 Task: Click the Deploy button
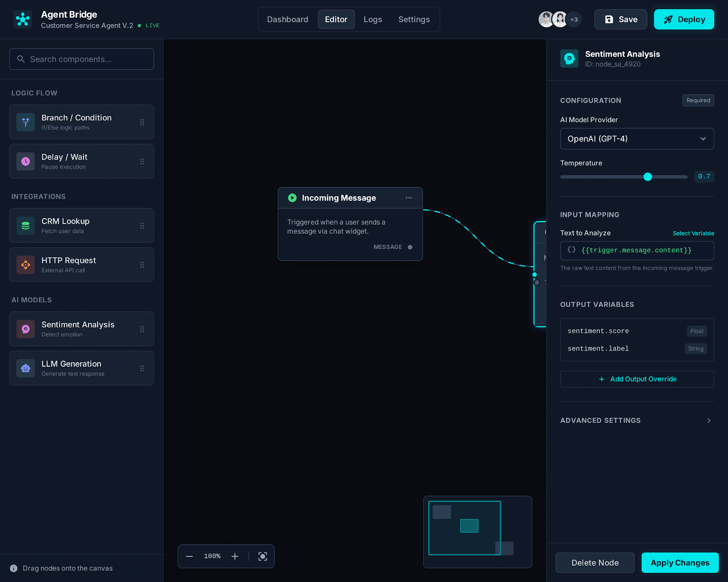[x=684, y=20]
